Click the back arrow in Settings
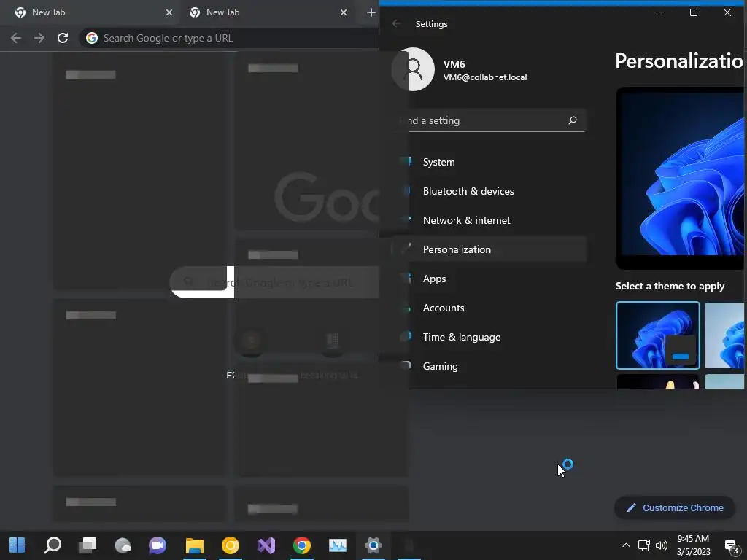The width and height of the screenshot is (747, 560). click(396, 24)
